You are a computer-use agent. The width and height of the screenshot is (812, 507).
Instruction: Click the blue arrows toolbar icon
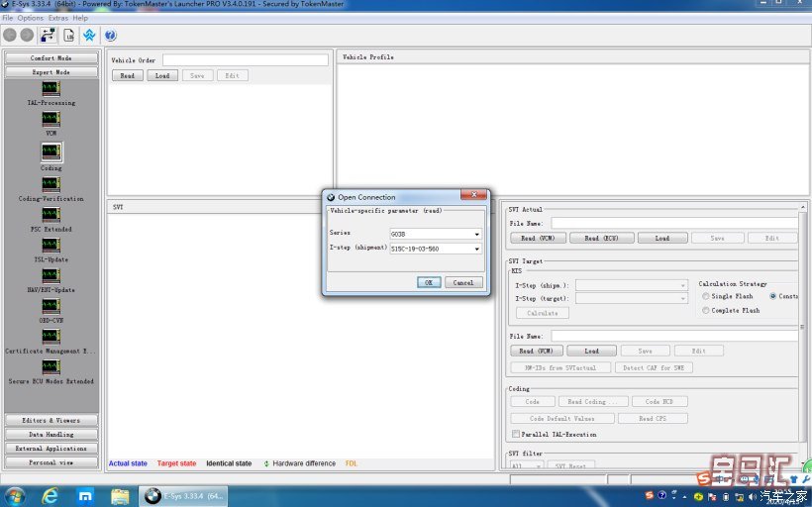pos(89,35)
